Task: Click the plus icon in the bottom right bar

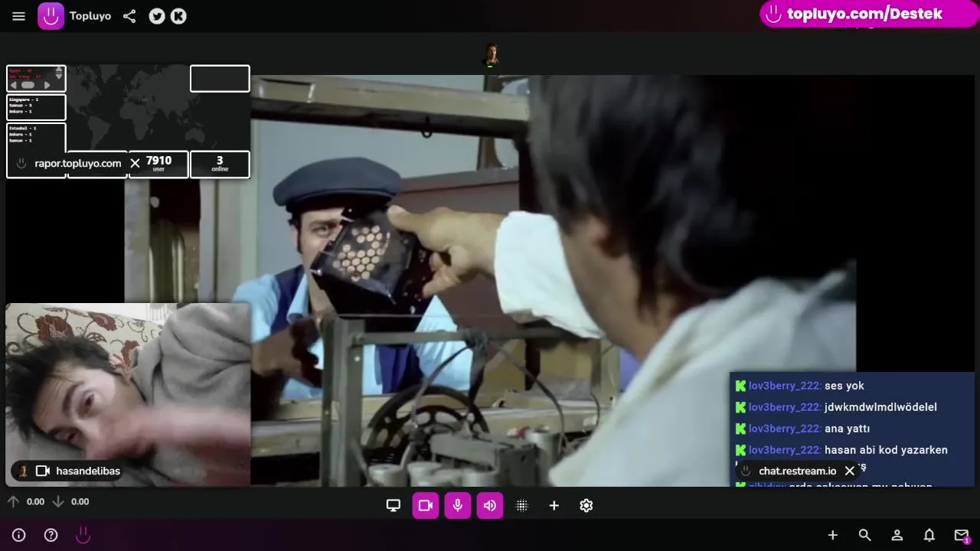Action: tap(833, 535)
